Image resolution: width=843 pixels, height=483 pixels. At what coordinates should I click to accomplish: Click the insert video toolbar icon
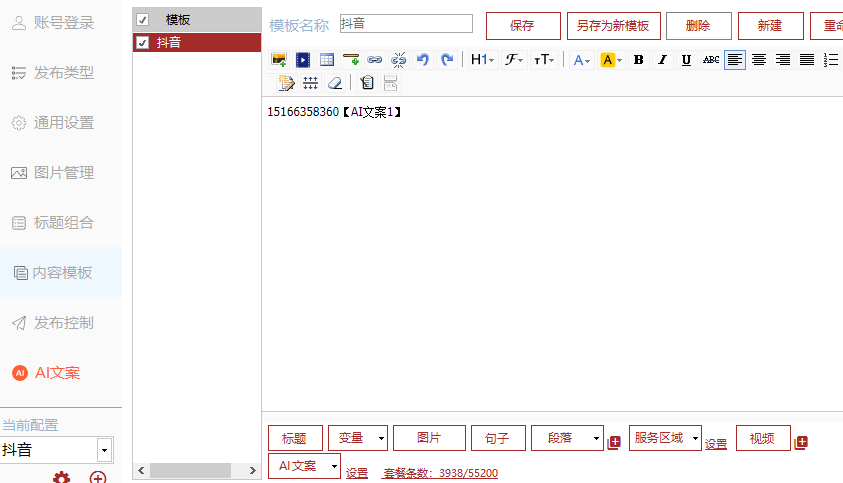(303, 60)
